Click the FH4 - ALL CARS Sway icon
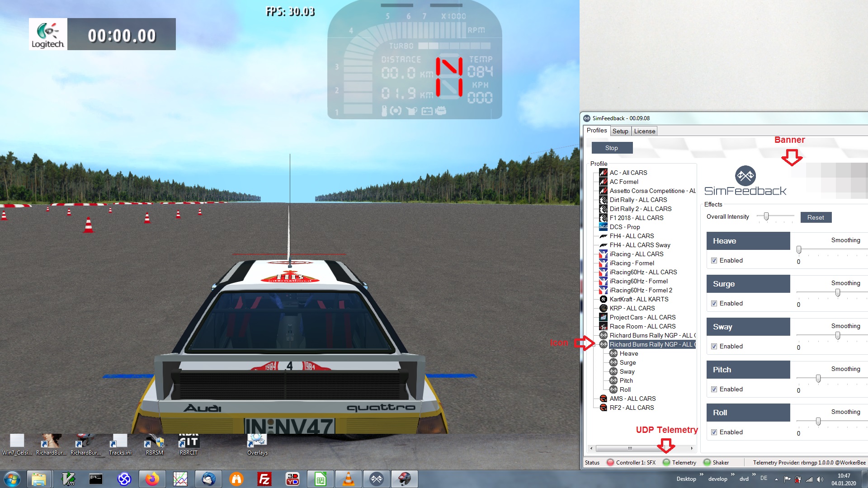868x488 pixels. (x=603, y=245)
